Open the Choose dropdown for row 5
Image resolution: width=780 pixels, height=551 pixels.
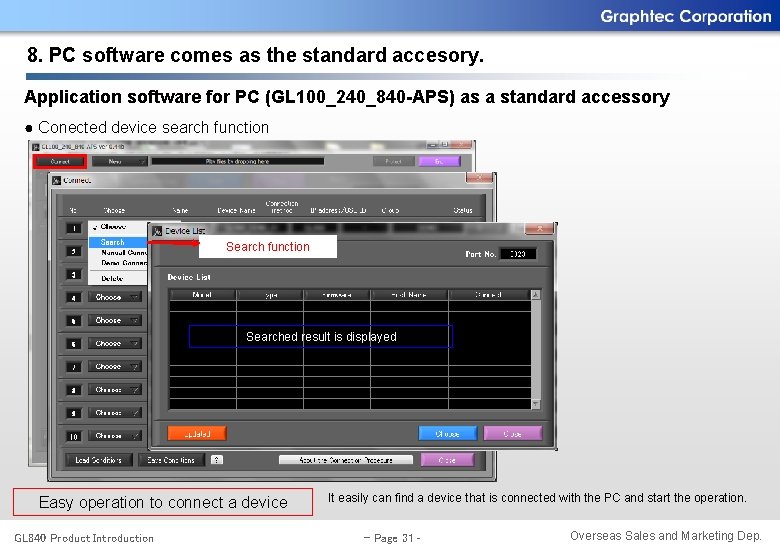coord(115,320)
